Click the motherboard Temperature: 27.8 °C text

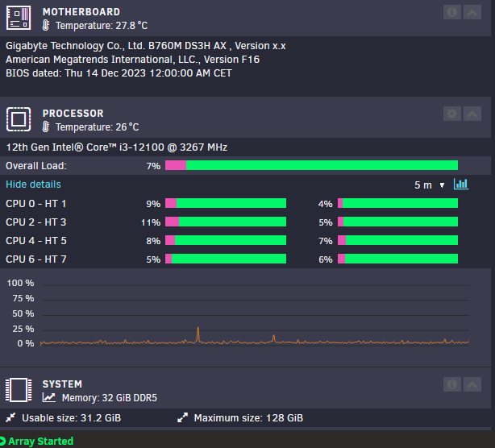coord(102,26)
